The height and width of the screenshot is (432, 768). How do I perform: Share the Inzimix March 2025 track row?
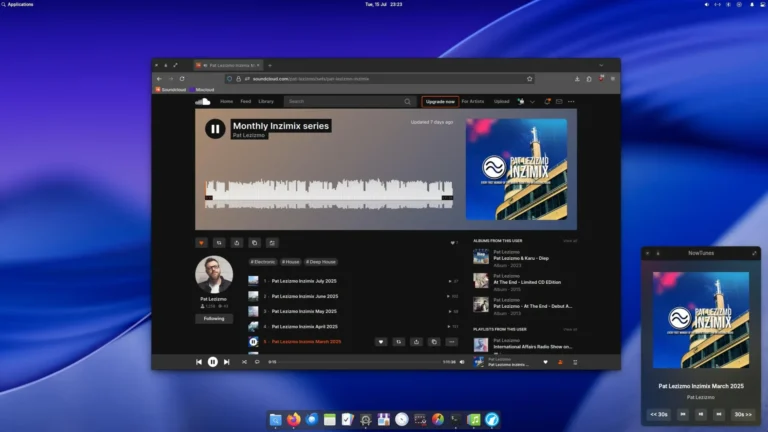point(416,342)
